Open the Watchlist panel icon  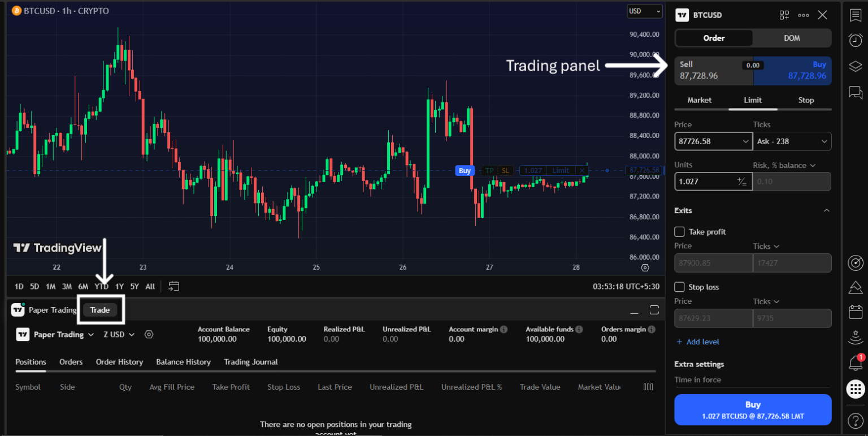pyautogui.click(x=855, y=15)
